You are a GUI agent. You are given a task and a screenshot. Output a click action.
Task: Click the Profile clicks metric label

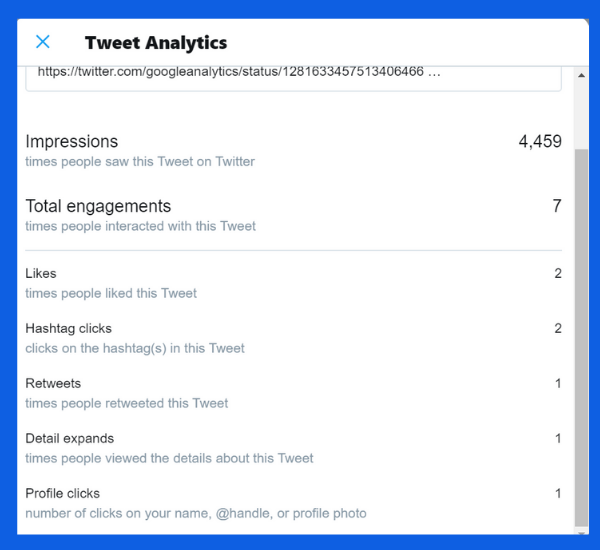(63, 493)
